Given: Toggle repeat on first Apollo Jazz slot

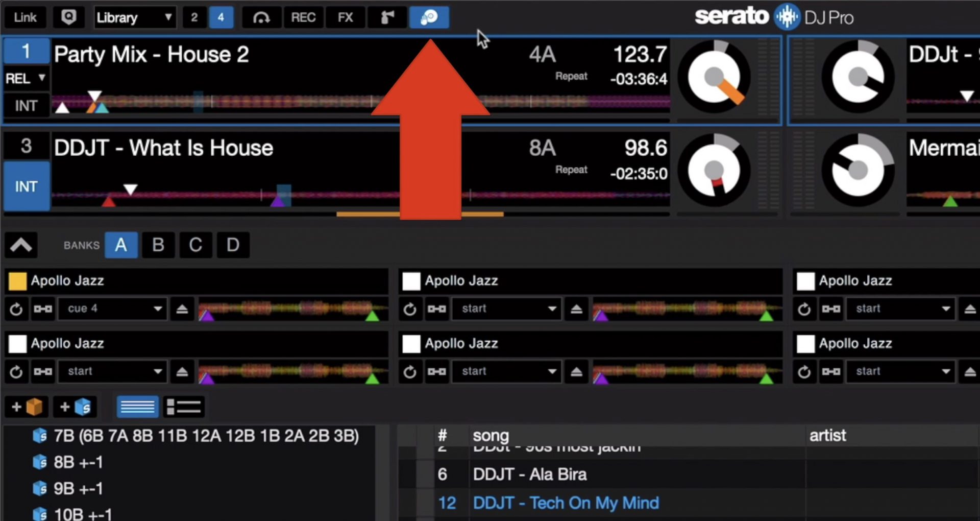Looking at the screenshot, I should click(x=16, y=309).
